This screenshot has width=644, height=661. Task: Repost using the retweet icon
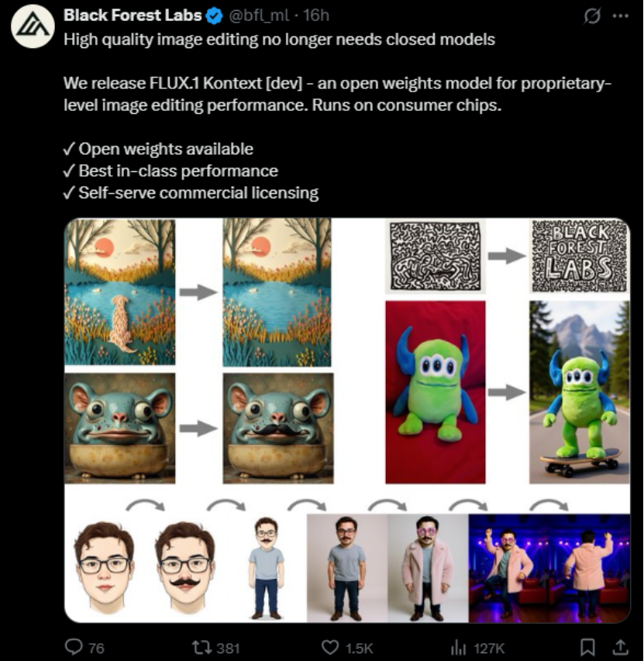pyautogui.click(x=200, y=647)
